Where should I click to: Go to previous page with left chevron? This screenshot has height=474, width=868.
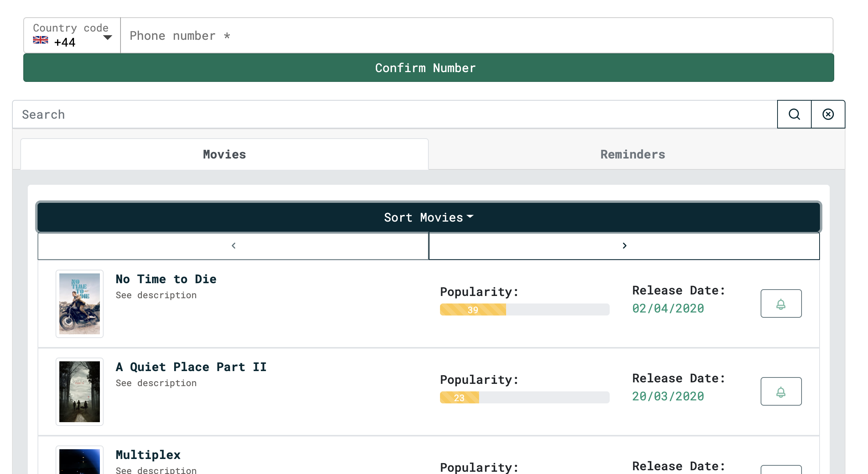(233, 246)
